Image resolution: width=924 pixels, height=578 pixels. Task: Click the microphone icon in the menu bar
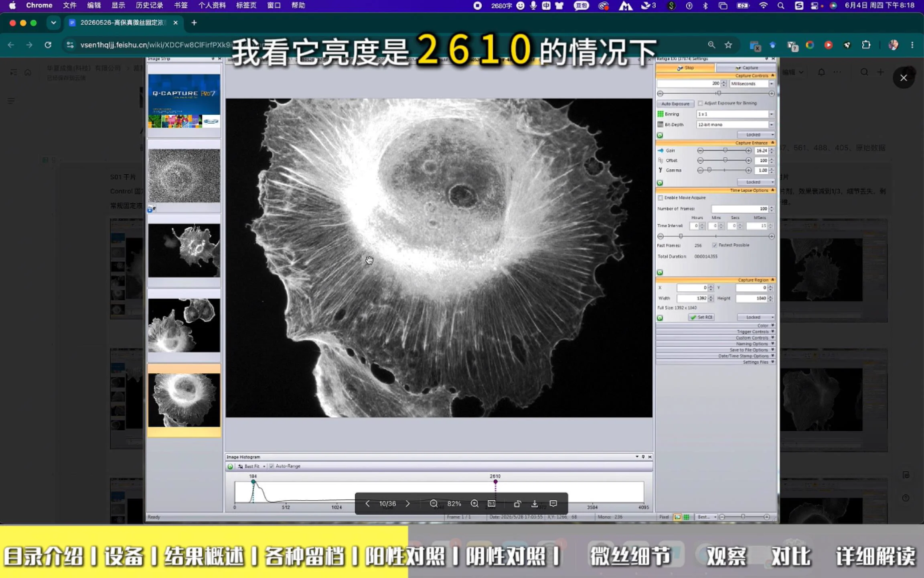click(533, 6)
